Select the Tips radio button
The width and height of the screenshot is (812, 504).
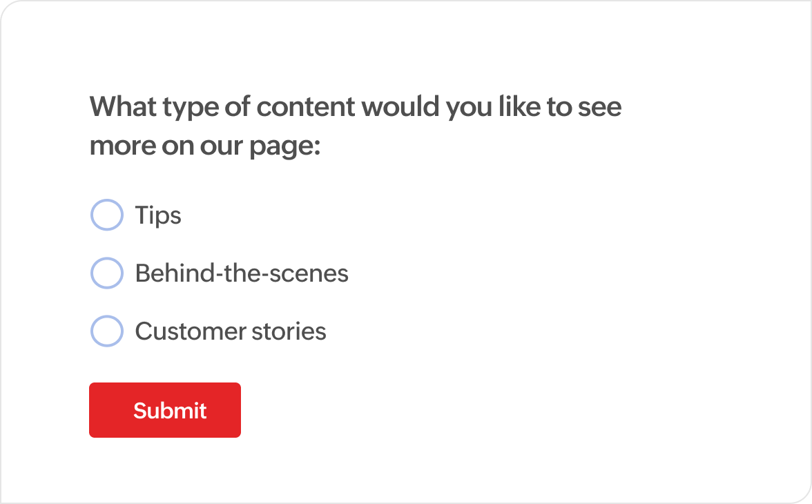(106, 215)
